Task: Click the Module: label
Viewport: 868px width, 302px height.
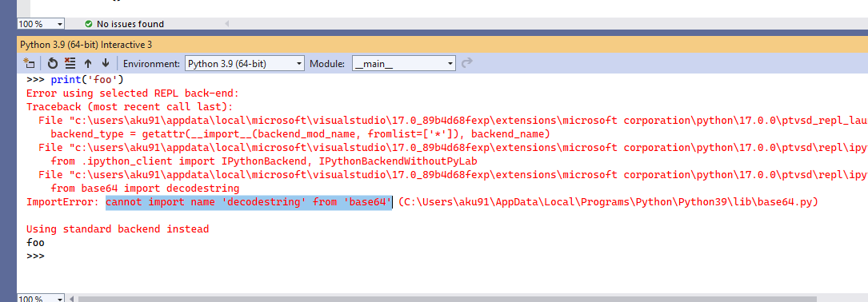Action: click(x=328, y=64)
